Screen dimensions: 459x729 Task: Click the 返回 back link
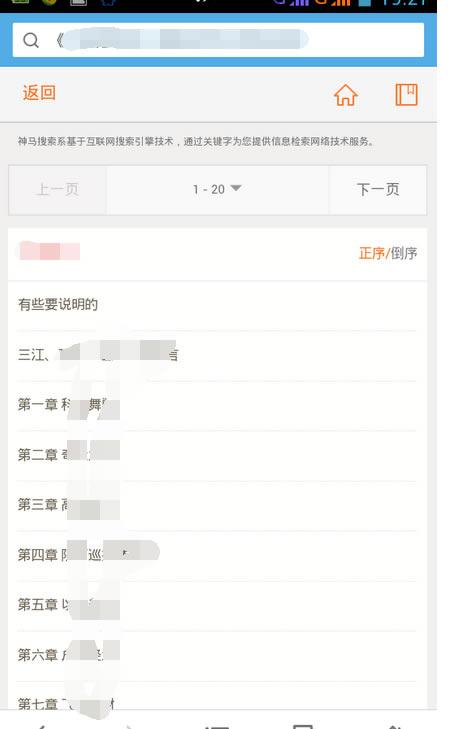(x=39, y=93)
